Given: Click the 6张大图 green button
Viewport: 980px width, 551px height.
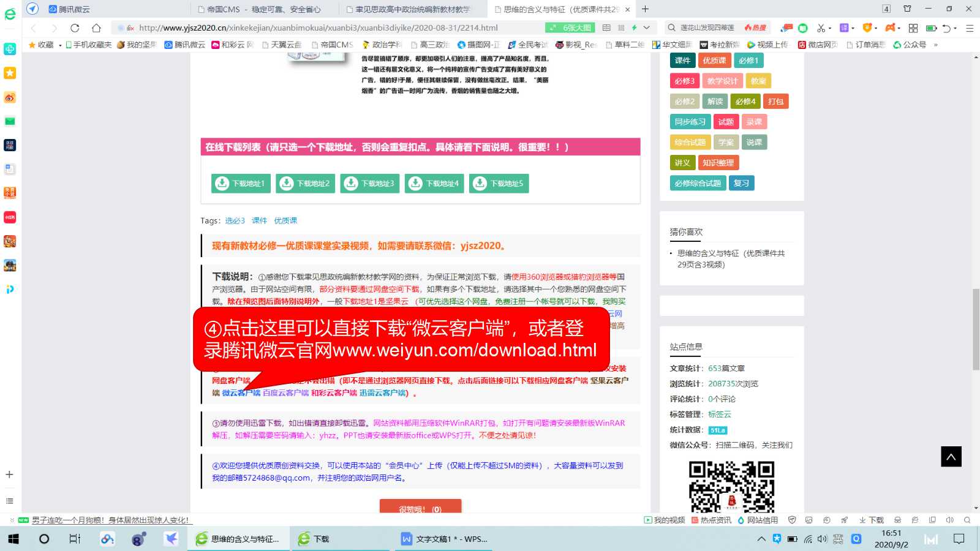Looking at the screenshot, I should [570, 28].
